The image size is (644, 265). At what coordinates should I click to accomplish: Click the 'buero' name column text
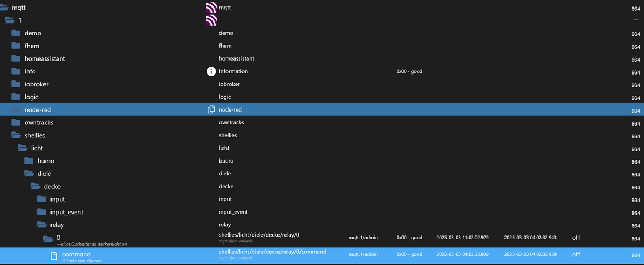(x=226, y=161)
